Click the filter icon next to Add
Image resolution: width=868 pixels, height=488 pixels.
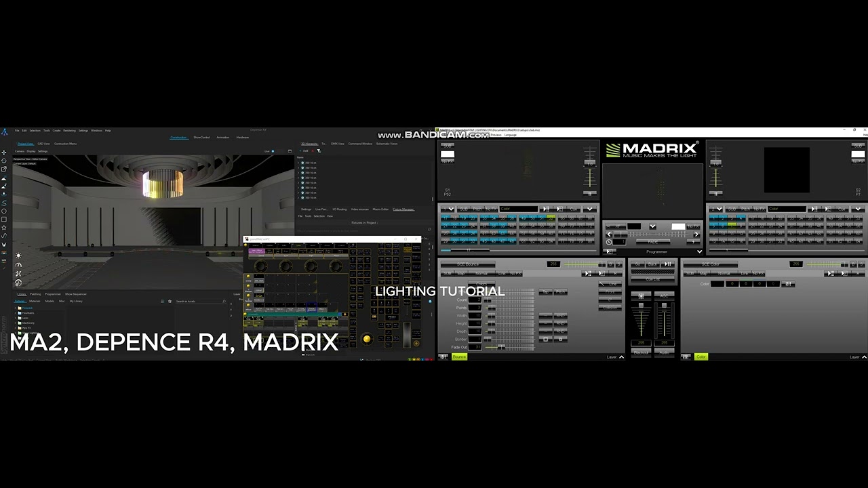pos(319,150)
